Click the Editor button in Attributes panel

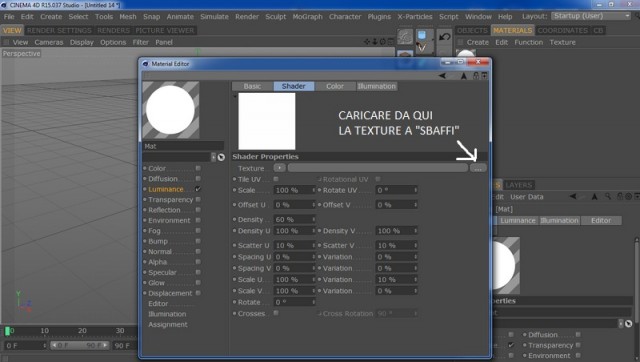click(601, 220)
